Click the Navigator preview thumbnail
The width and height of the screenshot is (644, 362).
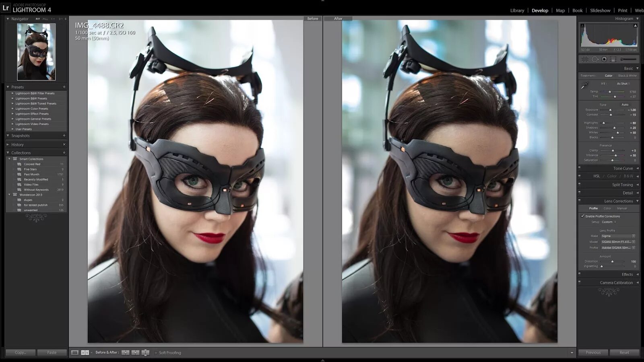tap(36, 52)
